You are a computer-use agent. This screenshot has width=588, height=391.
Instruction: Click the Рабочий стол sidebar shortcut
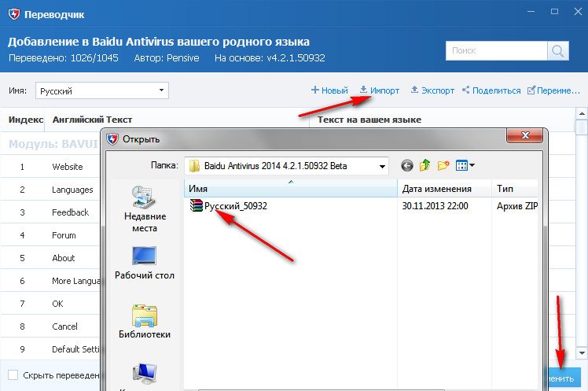pos(145,263)
